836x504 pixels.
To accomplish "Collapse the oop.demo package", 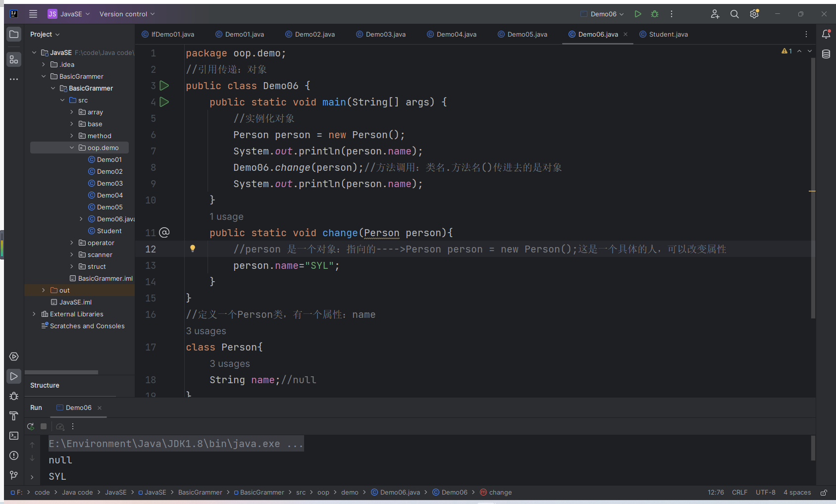I will (x=72, y=148).
